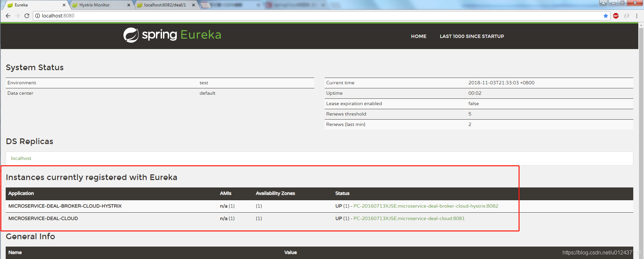This screenshot has width=644, height=259.
Task: Open Chrome three-dot menu
Action: [x=637, y=16]
